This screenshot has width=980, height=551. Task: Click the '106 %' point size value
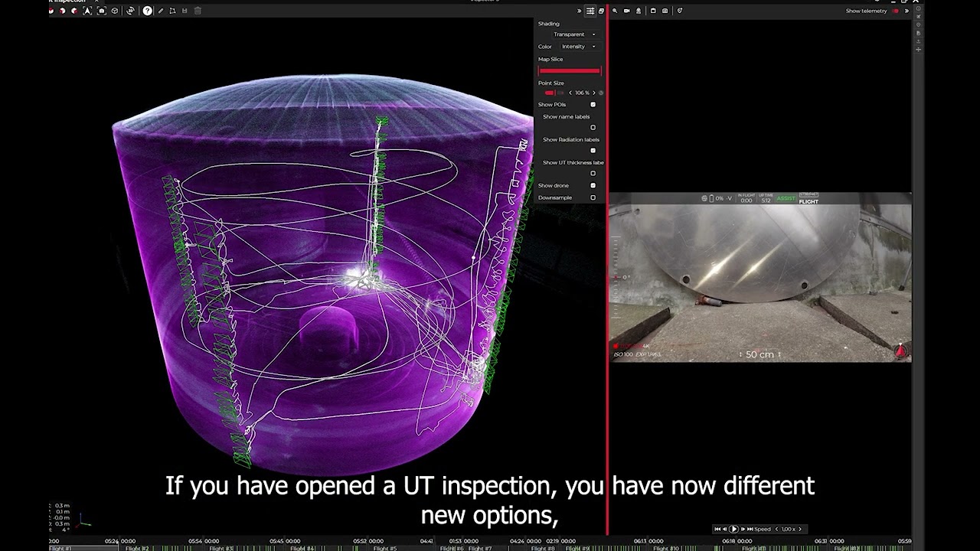click(x=582, y=93)
